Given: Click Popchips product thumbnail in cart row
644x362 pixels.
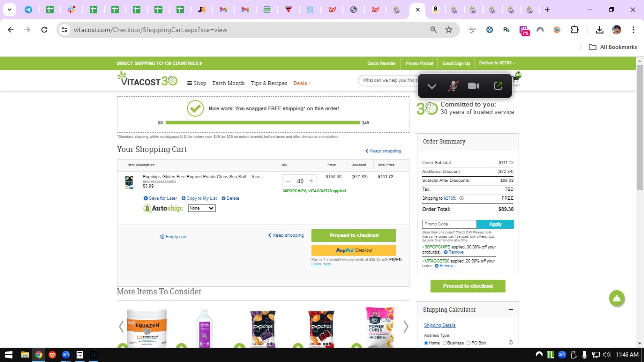Looking at the screenshot, I should (129, 182).
